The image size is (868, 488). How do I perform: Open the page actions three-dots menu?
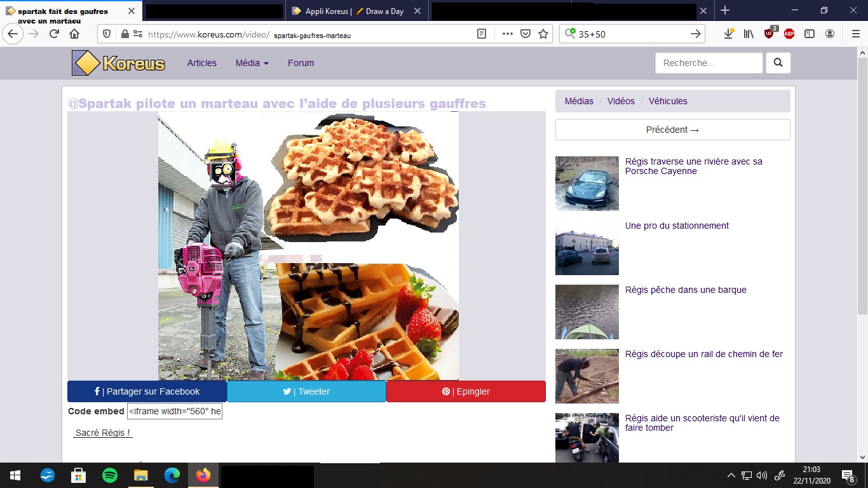pos(507,34)
